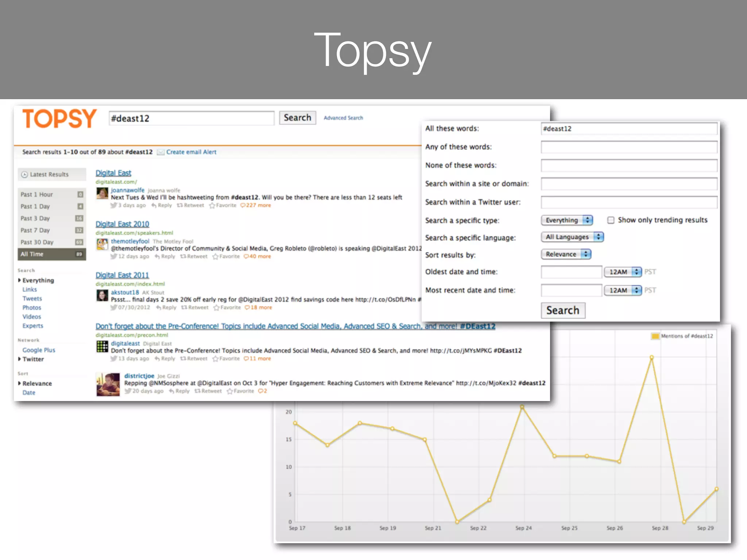Open the Advanced Search link
The height and width of the screenshot is (560, 747).
343,118
